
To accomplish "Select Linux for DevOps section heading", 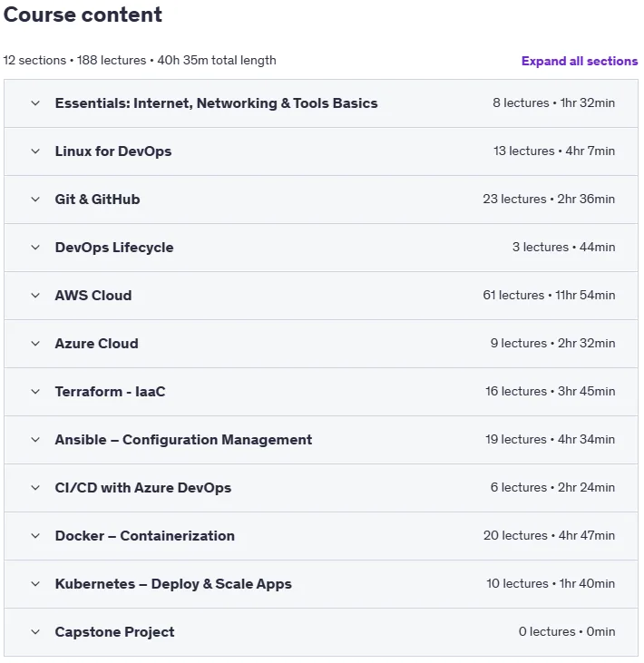I will tap(113, 151).
